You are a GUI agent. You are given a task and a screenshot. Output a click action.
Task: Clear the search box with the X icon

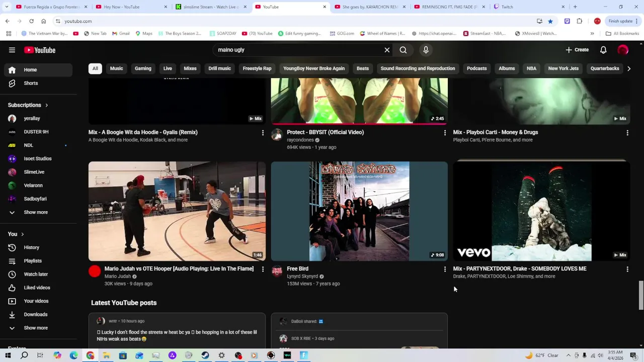pyautogui.click(x=387, y=50)
